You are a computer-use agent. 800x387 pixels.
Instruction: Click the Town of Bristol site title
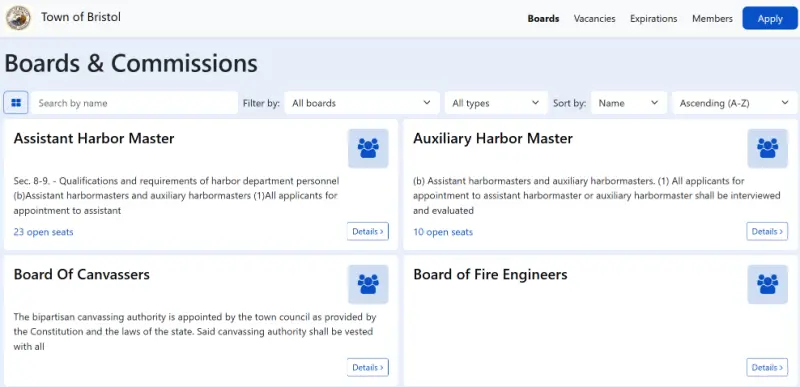81,17
